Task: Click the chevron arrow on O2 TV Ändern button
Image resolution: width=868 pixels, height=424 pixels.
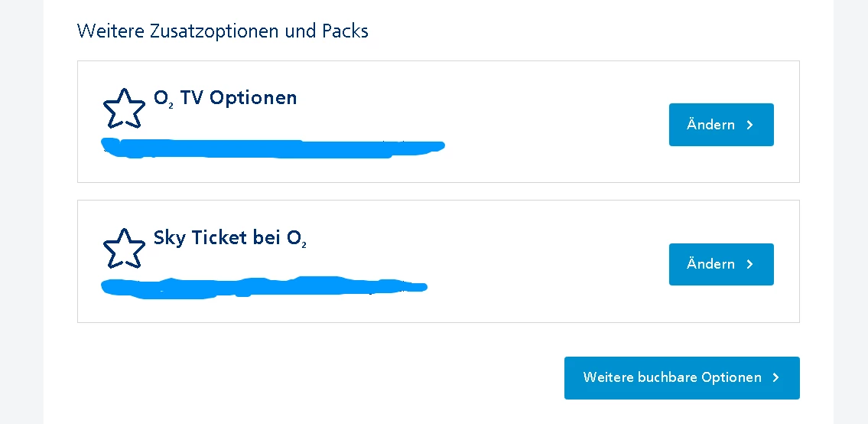Action: tap(750, 125)
